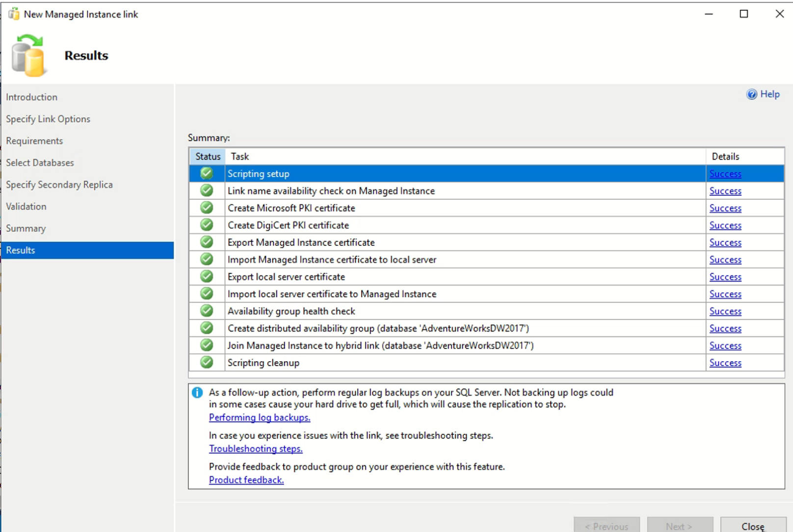Screen dimensions: 793x532
Task: Open Success details for Link name availability check
Action: click(x=725, y=191)
